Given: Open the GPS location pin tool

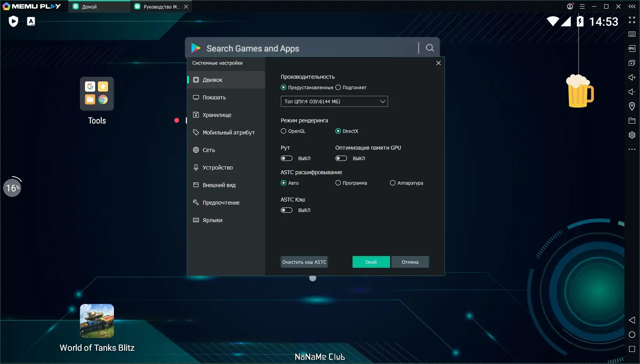Looking at the screenshot, I should pos(632,106).
